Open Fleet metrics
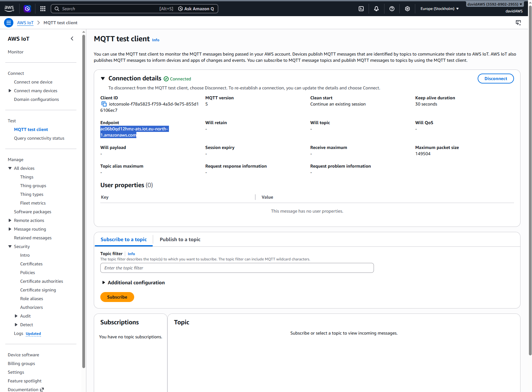This screenshot has width=532, height=392. [33, 203]
